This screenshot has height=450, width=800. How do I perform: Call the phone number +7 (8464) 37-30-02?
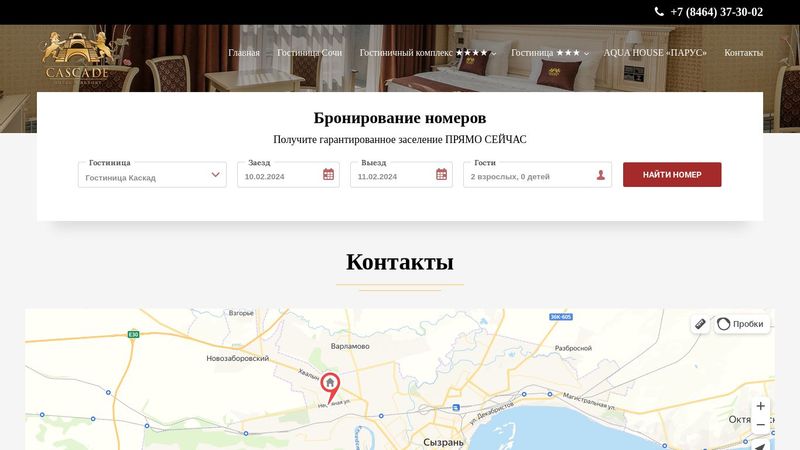coord(716,12)
